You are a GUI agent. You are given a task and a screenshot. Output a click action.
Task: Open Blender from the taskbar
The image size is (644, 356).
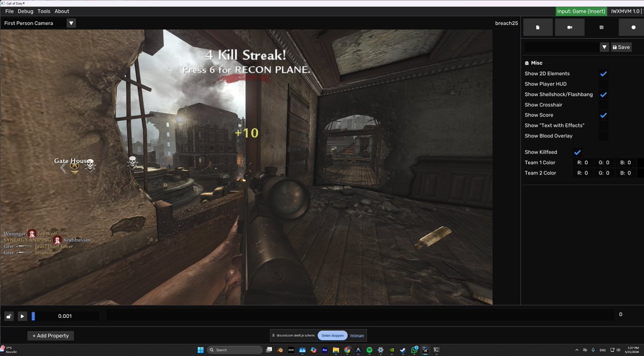point(280,350)
